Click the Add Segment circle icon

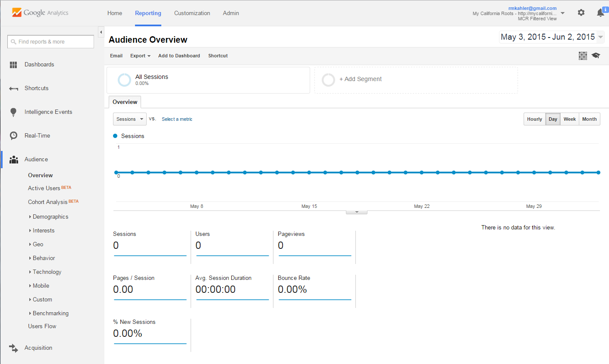click(328, 80)
